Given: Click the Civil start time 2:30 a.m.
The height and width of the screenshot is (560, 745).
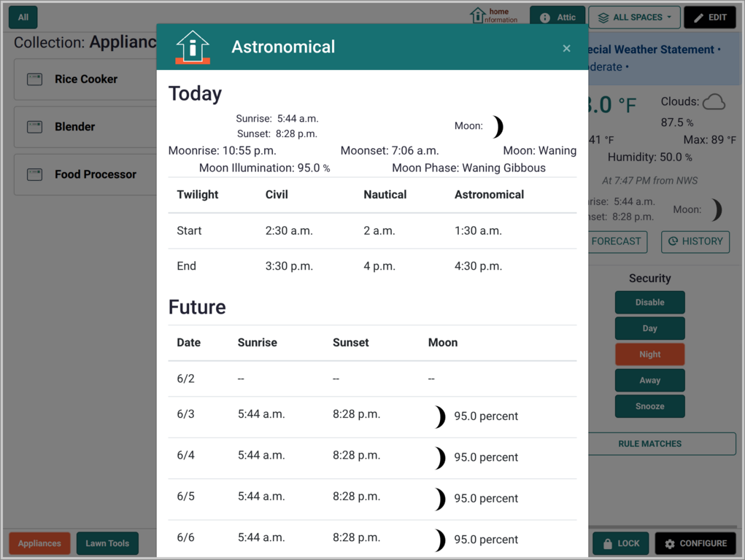Looking at the screenshot, I should pyautogui.click(x=289, y=231).
